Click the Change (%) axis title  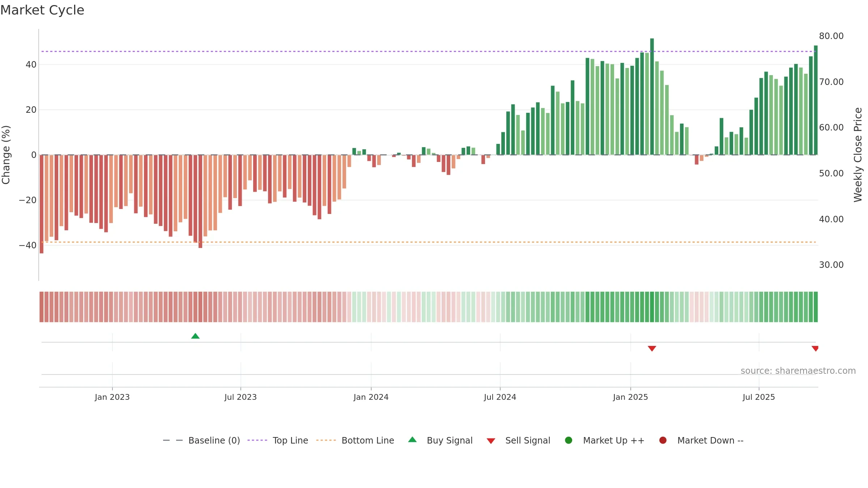coord(6,155)
